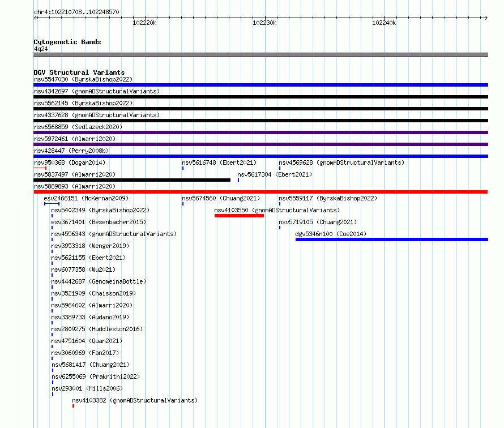Select nsv3953318 (Wenger2019) label
This screenshot has height=428, width=504.
tap(90, 246)
